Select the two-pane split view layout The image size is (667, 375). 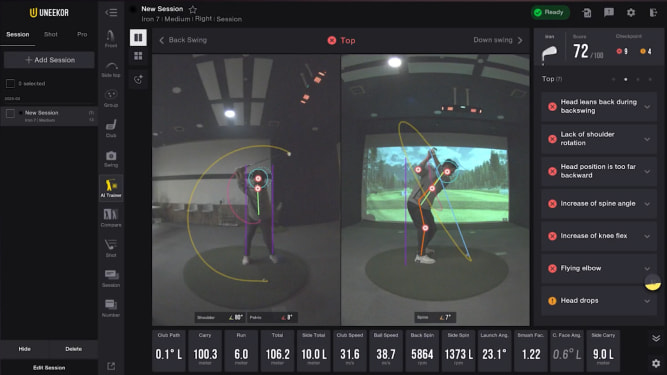(138, 37)
